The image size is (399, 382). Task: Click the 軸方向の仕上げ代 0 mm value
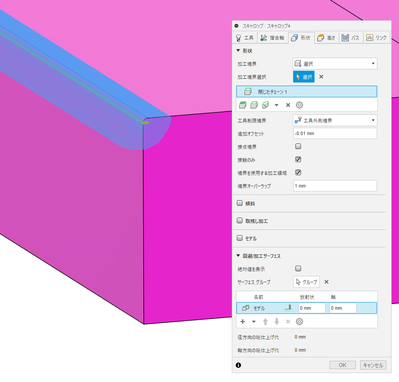pos(300,350)
